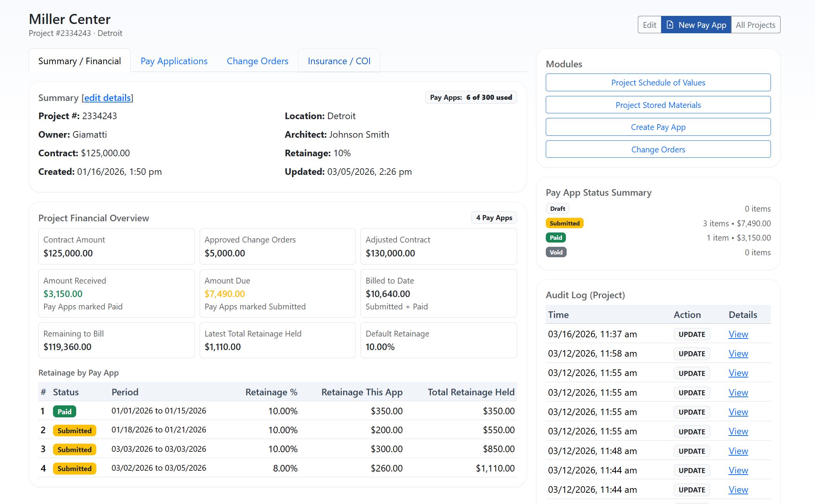Screen dimensions: 815x504
Task: Click the Edit button
Action: [x=649, y=24]
